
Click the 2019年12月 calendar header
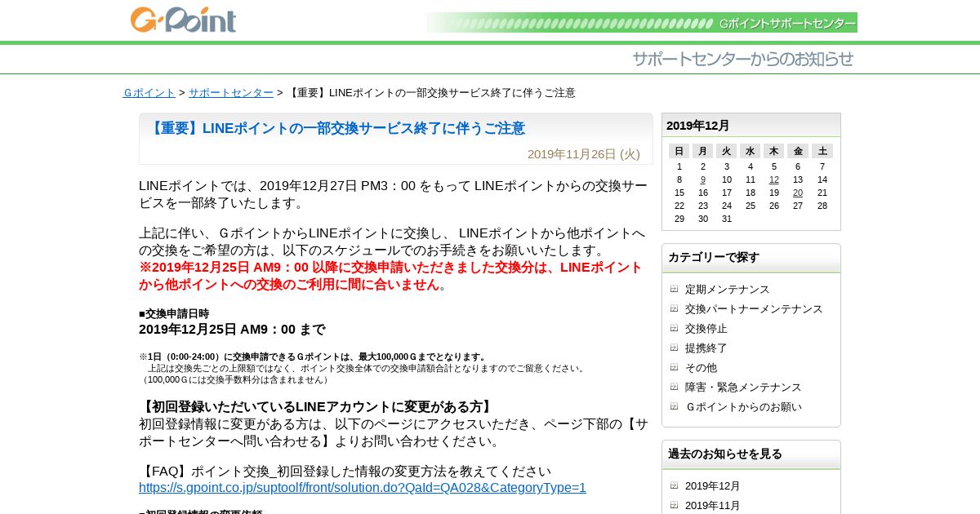click(698, 126)
